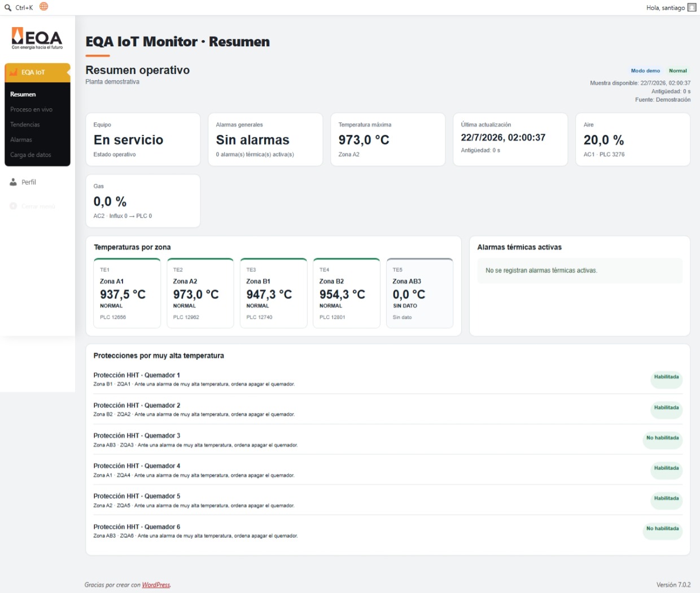The width and height of the screenshot is (700, 593).
Task: Click the Perfil person icon
Action: (14, 182)
